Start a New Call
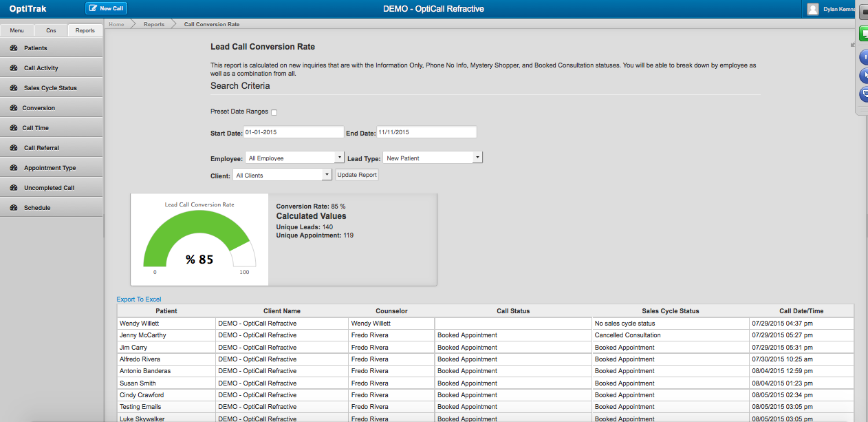Screen dimensions: 868x422 (x=107, y=8)
